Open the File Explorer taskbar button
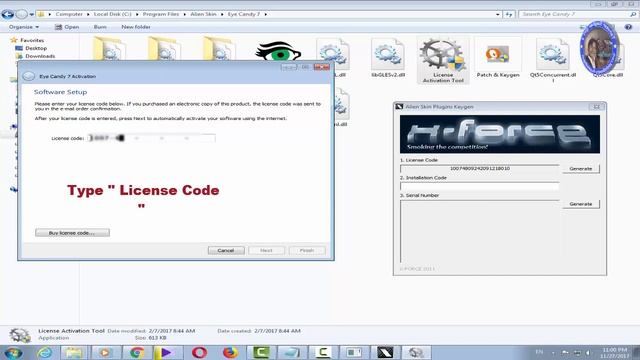 (73, 352)
